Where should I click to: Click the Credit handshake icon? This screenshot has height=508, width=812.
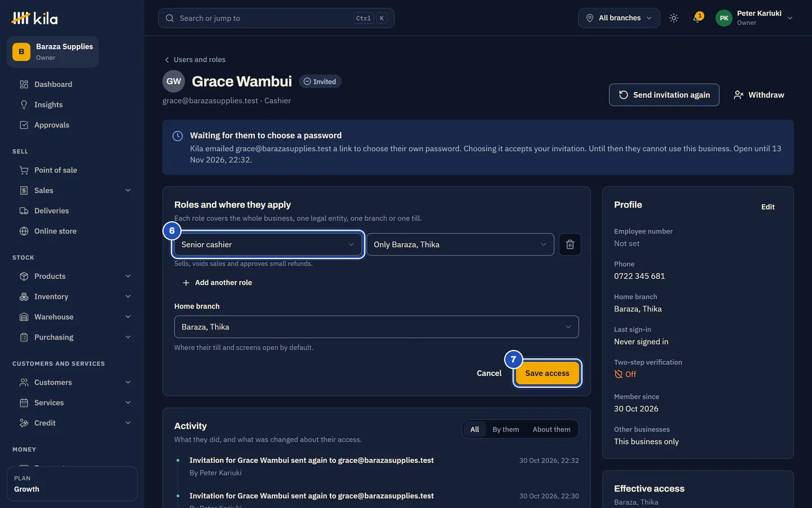tap(24, 423)
